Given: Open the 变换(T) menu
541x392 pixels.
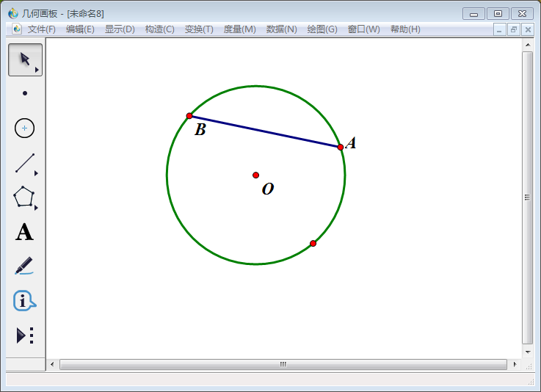Looking at the screenshot, I should pos(199,29).
